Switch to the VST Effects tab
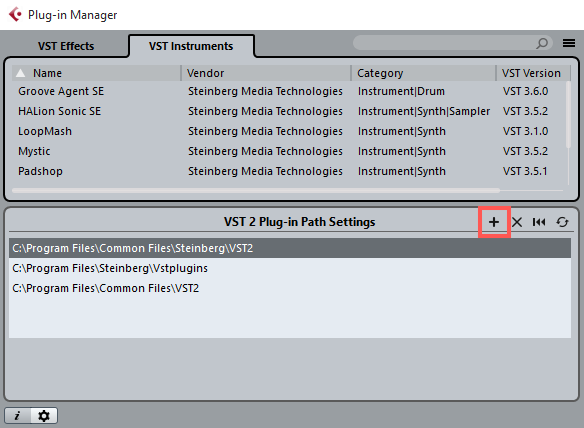The height and width of the screenshot is (428, 584). click(66, 46)
